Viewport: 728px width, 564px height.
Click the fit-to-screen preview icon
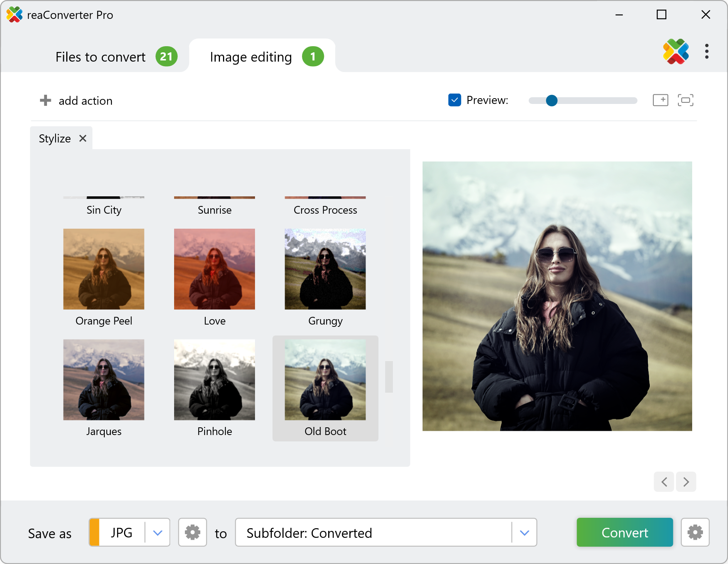tap(685, 100)
